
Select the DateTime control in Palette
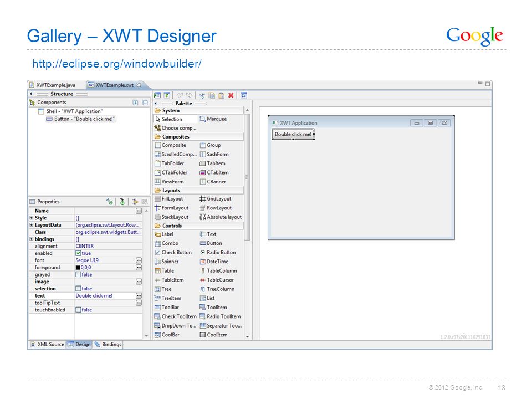pyautogui.click(x=214, y=262)
